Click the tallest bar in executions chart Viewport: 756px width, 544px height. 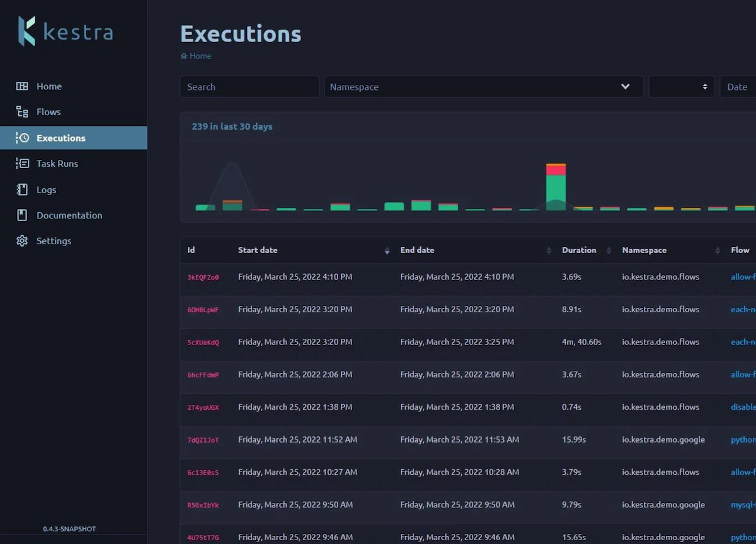556,187
